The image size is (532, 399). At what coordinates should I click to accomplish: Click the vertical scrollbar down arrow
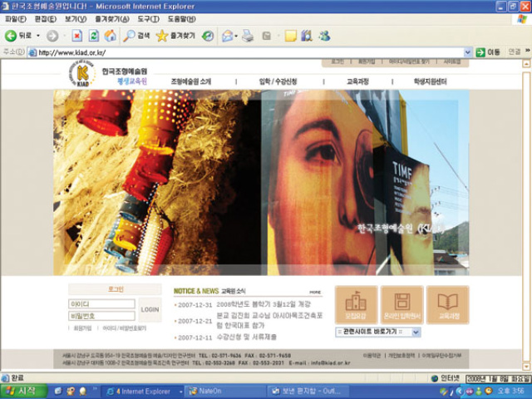526,367
